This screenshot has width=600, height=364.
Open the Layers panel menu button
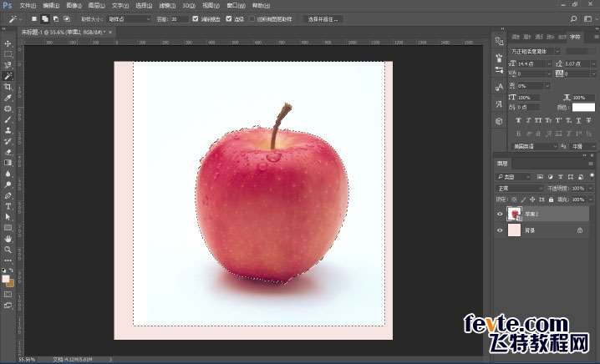(591, 164)
